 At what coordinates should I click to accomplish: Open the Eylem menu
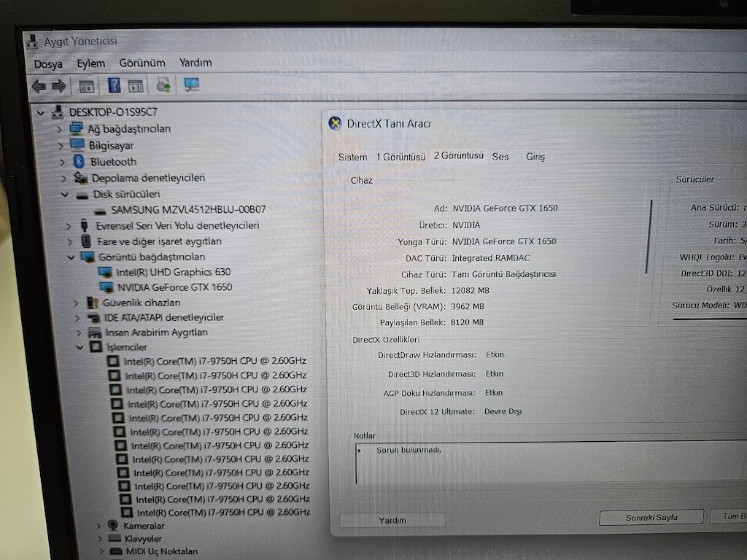pos(91,63)
